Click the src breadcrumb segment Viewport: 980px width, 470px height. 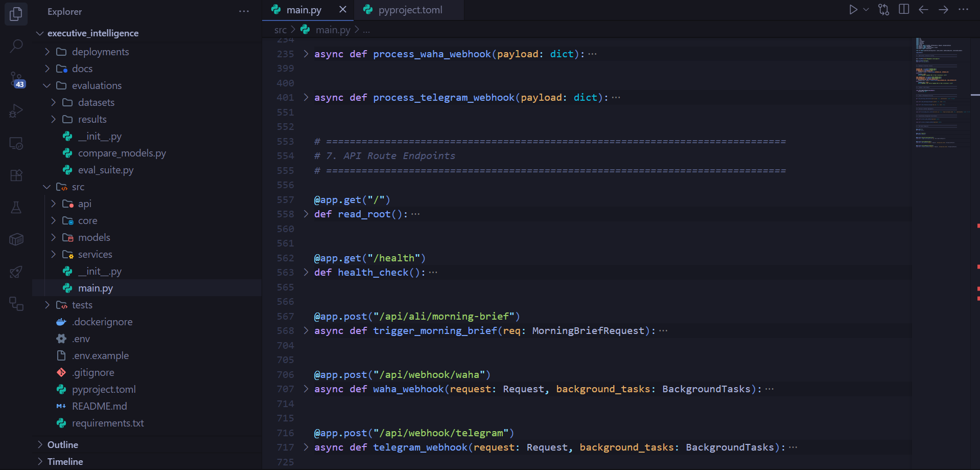tap(281, 30)
